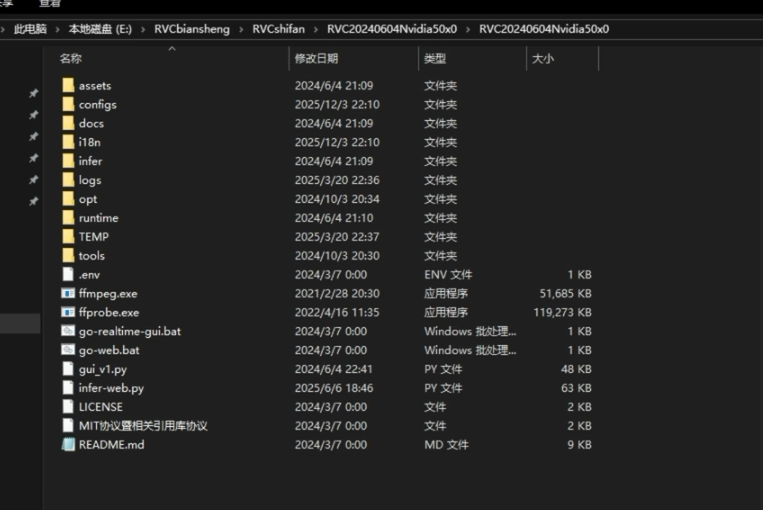The image size is (763, 510).
Task: Select the ffprobe.exe application icon
Action: point(68,312)
